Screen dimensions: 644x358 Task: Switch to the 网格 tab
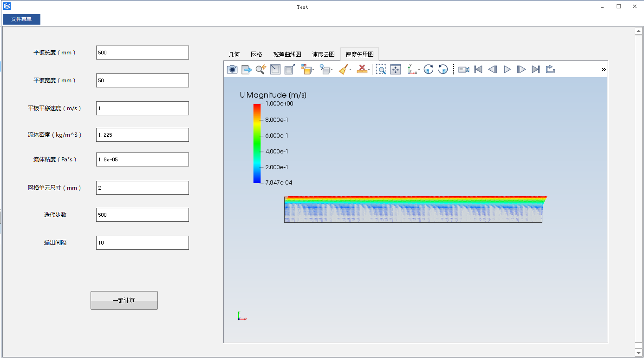pos(256,54)
